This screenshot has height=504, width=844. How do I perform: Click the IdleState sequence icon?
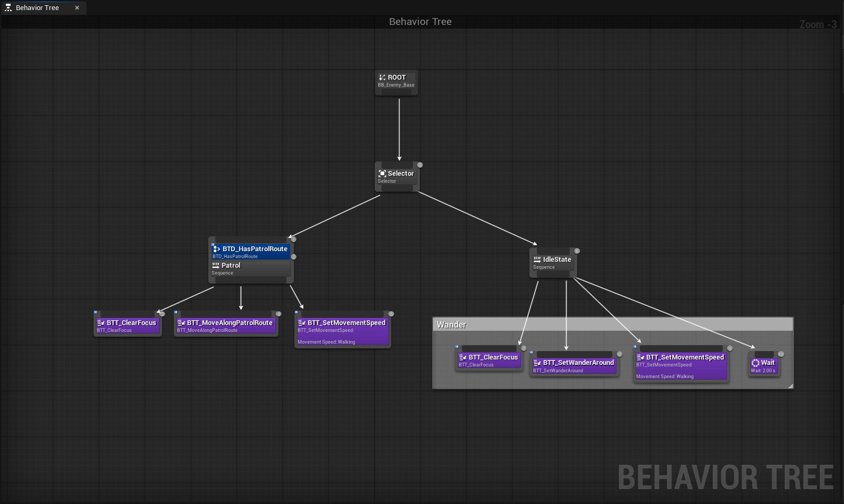tap(537, 260)
